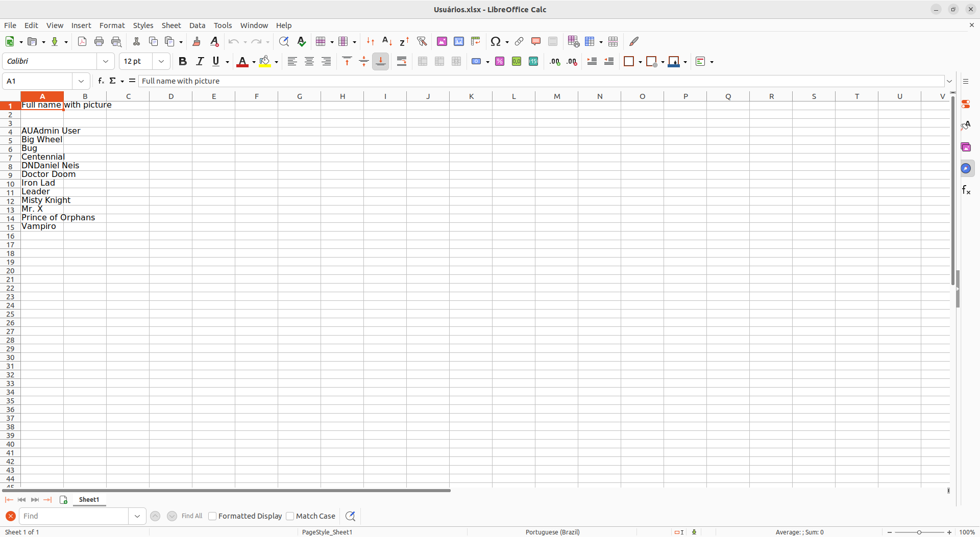Click Increase Indent icon

pyautogui.click(x=592, y=62)
